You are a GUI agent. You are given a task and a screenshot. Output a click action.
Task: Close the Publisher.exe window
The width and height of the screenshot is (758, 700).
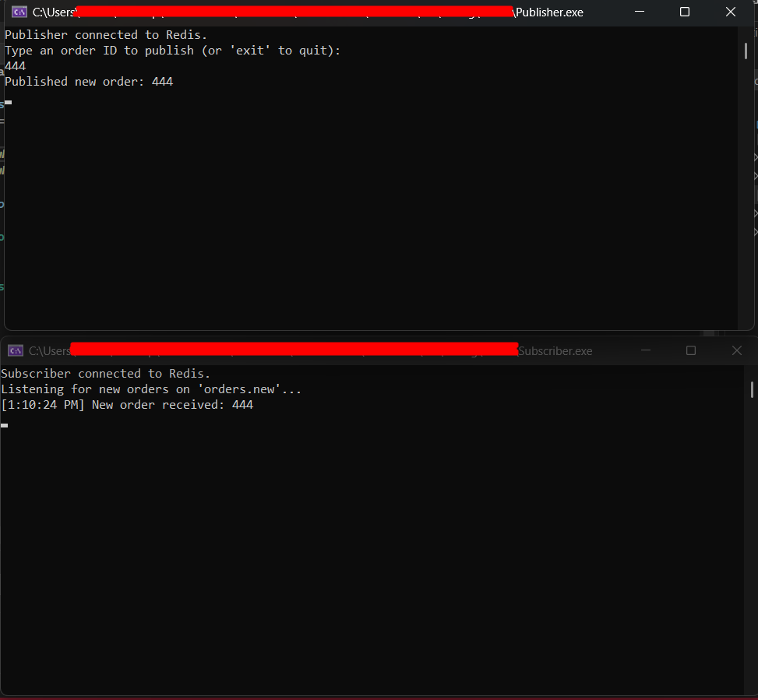[731, 12]
